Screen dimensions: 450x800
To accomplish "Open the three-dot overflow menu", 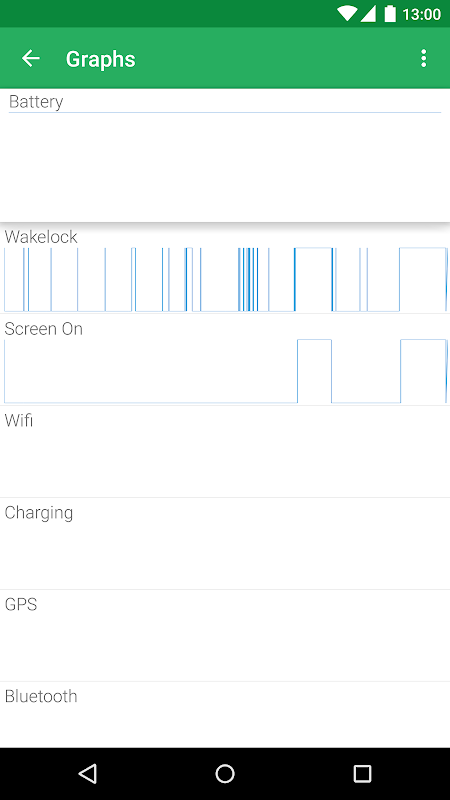I will [x=423, y=59].
